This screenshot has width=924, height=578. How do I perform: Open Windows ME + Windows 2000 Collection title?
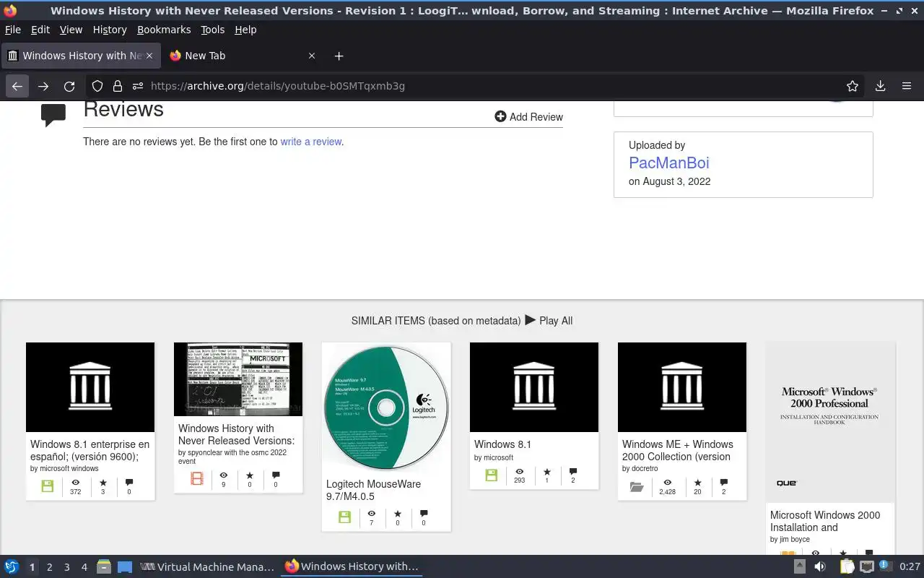678,450
